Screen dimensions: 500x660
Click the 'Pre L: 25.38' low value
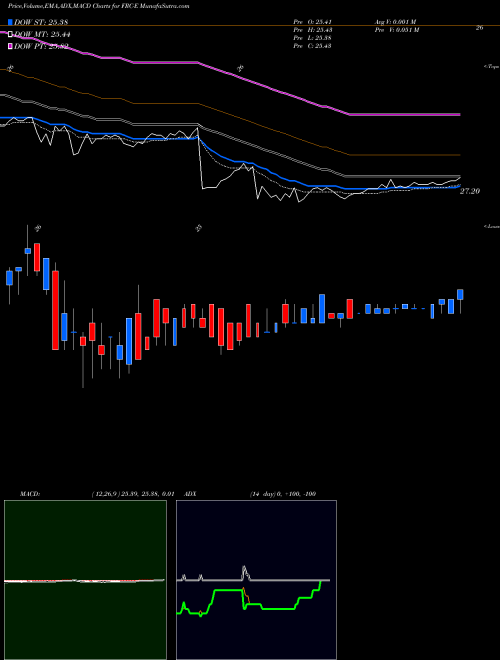[x=313, y=38]
